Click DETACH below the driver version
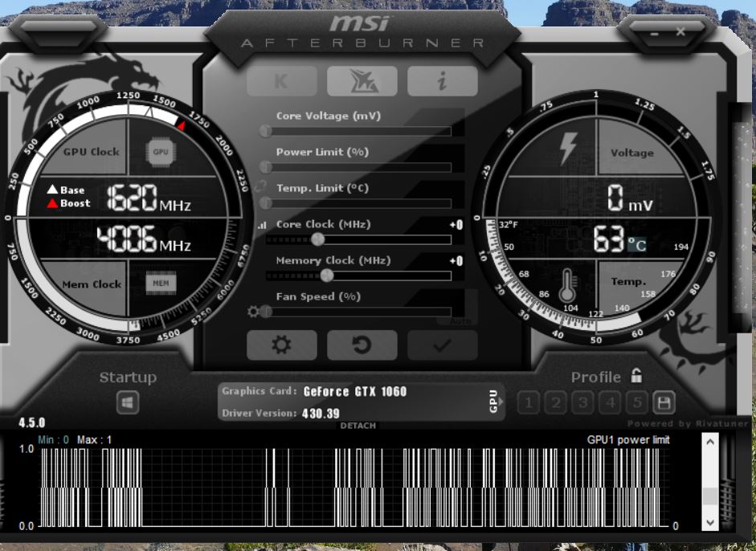Image resolution: width=756 pixels, height=551 pixels. [358, 426]
